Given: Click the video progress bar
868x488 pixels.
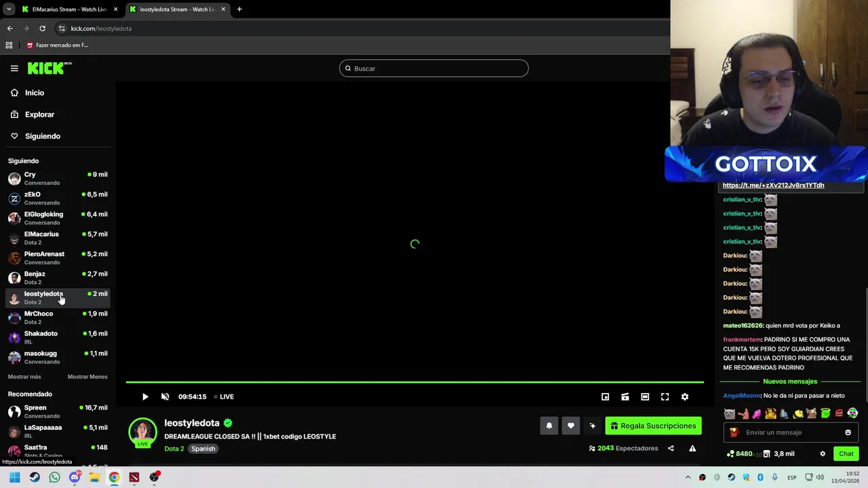Looking at the screenshot, I should (414, 382).
